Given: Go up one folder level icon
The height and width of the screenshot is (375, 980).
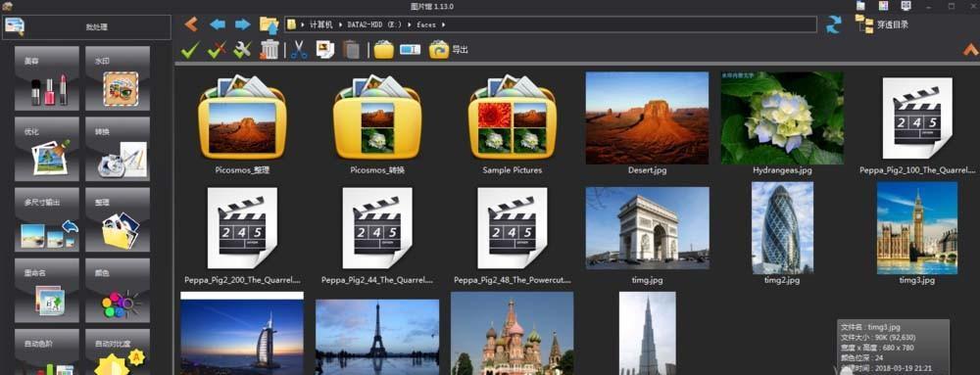Looking at the screenshot, I should coord(269,24).
